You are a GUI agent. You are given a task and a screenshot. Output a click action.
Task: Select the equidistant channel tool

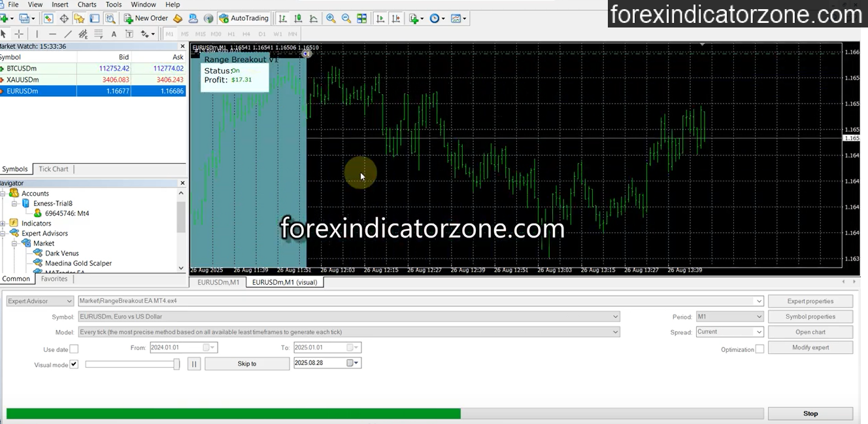(83, 33)
